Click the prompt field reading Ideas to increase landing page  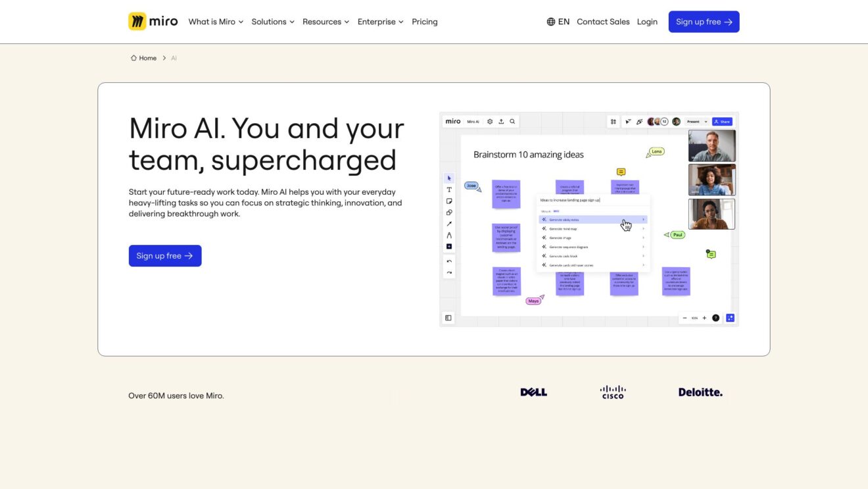coord(592,200)
